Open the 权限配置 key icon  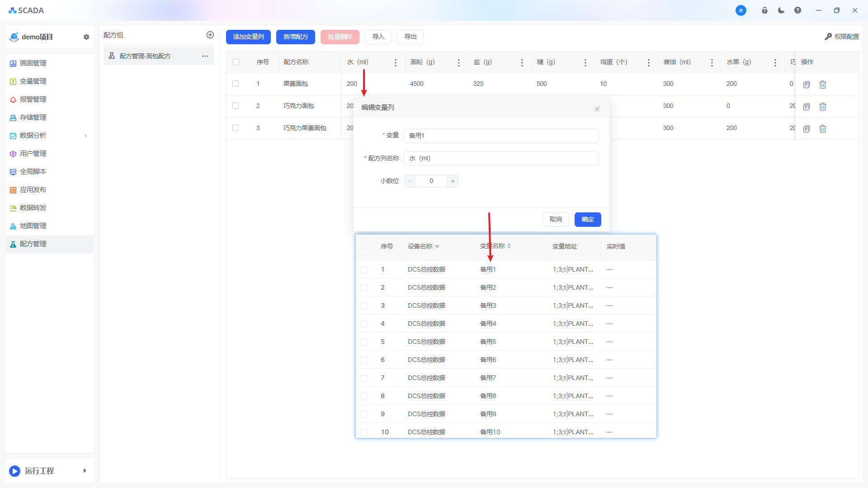tap(828, 37)
